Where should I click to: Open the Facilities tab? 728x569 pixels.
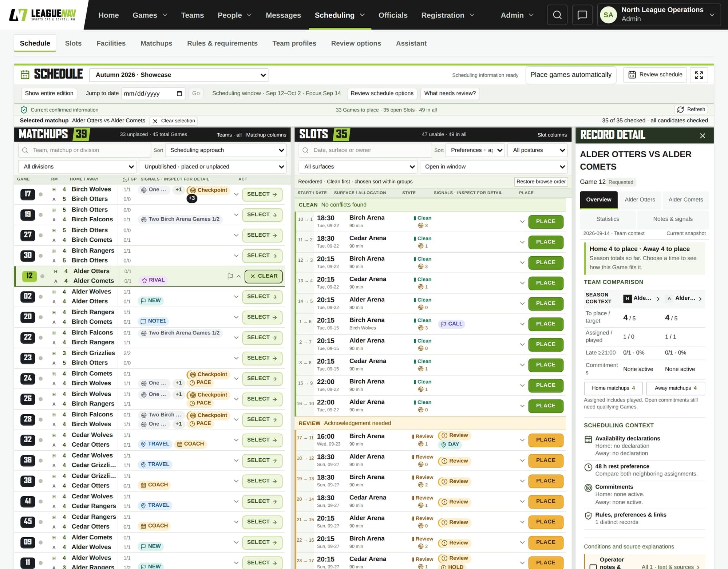click(111, 43)
